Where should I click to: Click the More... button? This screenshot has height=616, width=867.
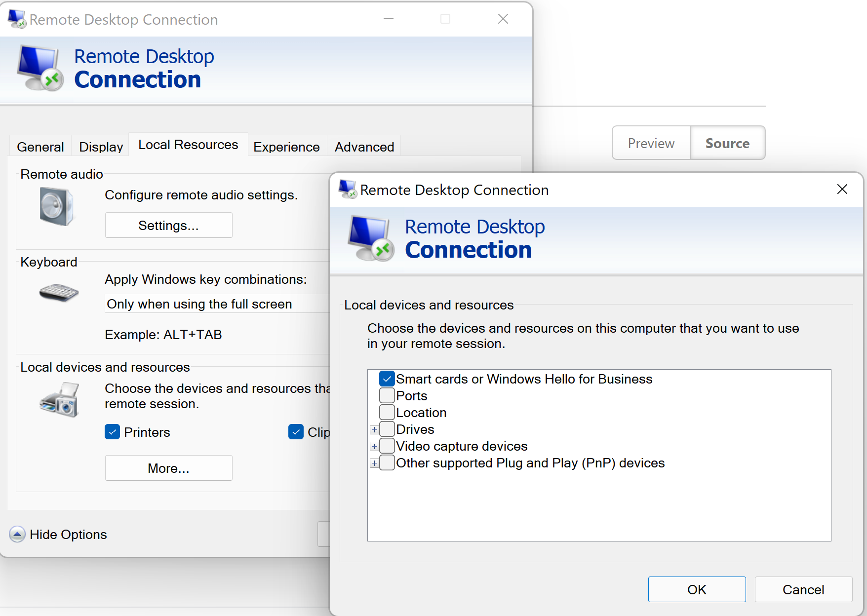pos(168,468)
